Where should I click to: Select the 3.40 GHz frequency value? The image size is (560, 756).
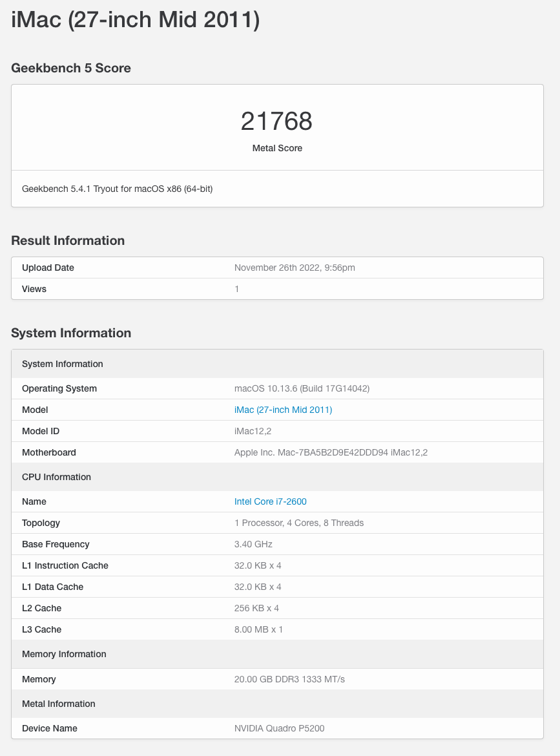coord(253,544)
